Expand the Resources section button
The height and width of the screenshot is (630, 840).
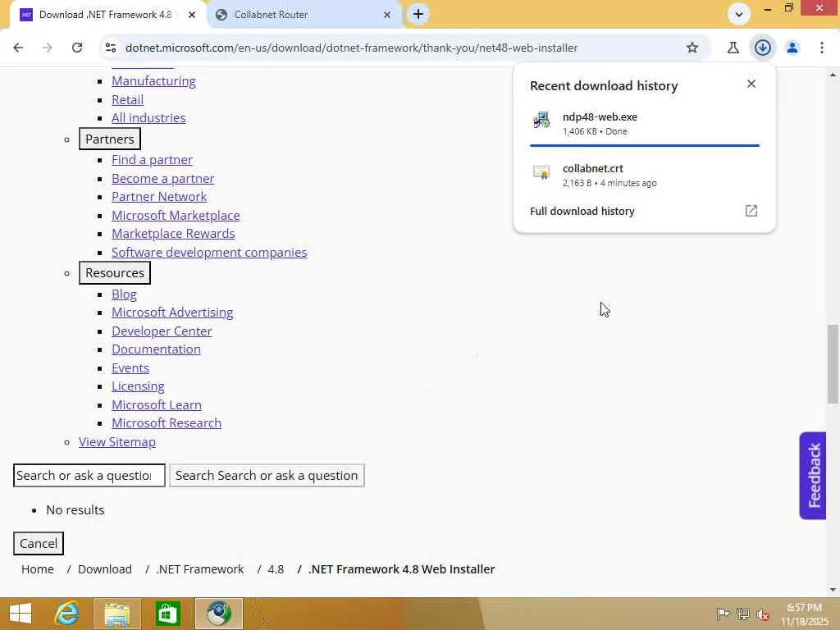pyautogui.click(x=115, y=272)
